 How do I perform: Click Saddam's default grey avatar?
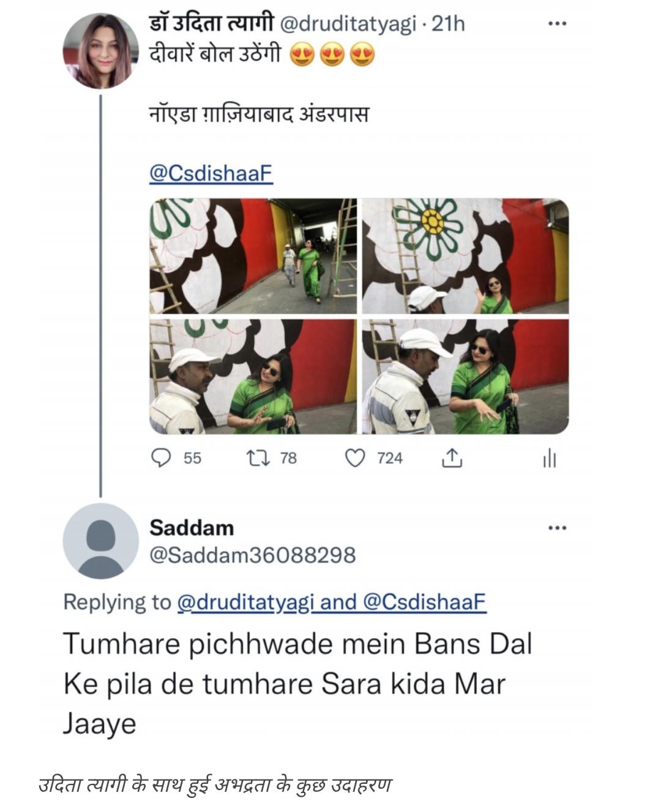point(100,541)
